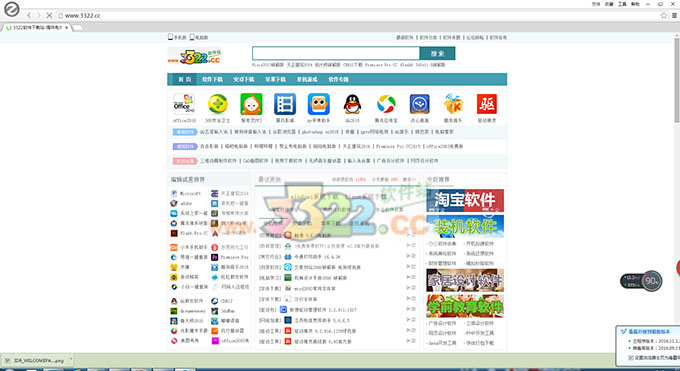680x371 pixels.
Task: Select the 单机游戏 navigation tab
Action: (307, 79)
